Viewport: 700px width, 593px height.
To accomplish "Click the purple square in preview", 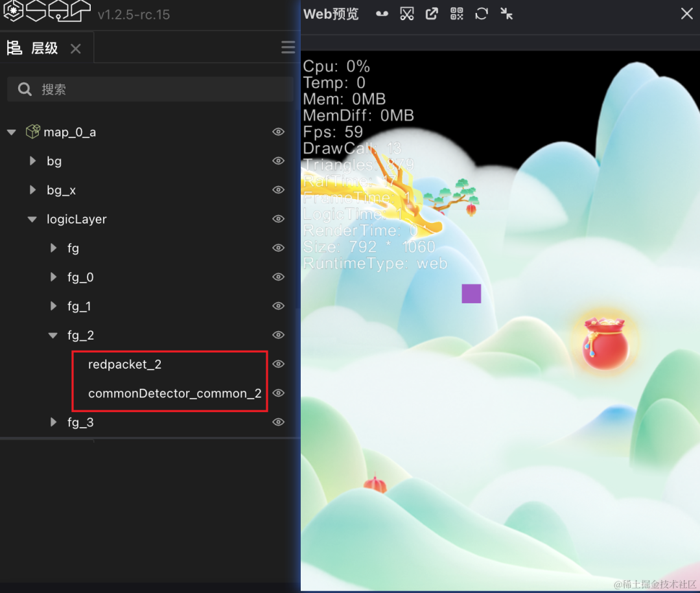I will [471, 294].
